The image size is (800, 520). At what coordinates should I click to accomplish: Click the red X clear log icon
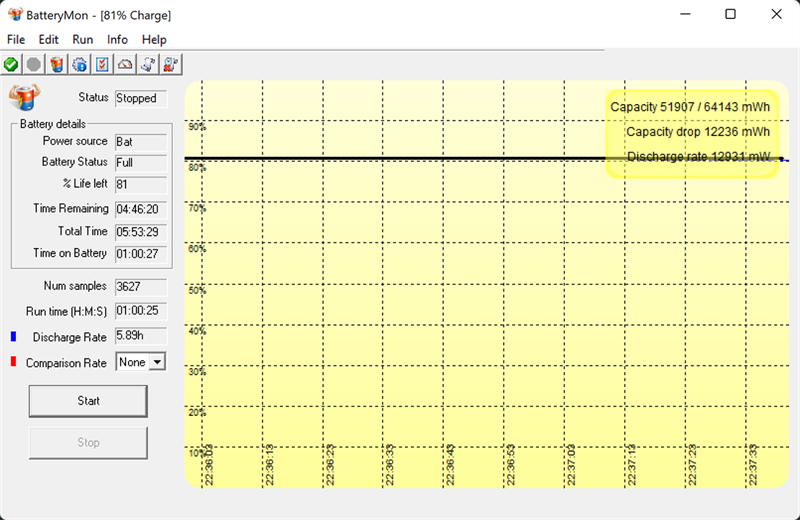[171, 64]
